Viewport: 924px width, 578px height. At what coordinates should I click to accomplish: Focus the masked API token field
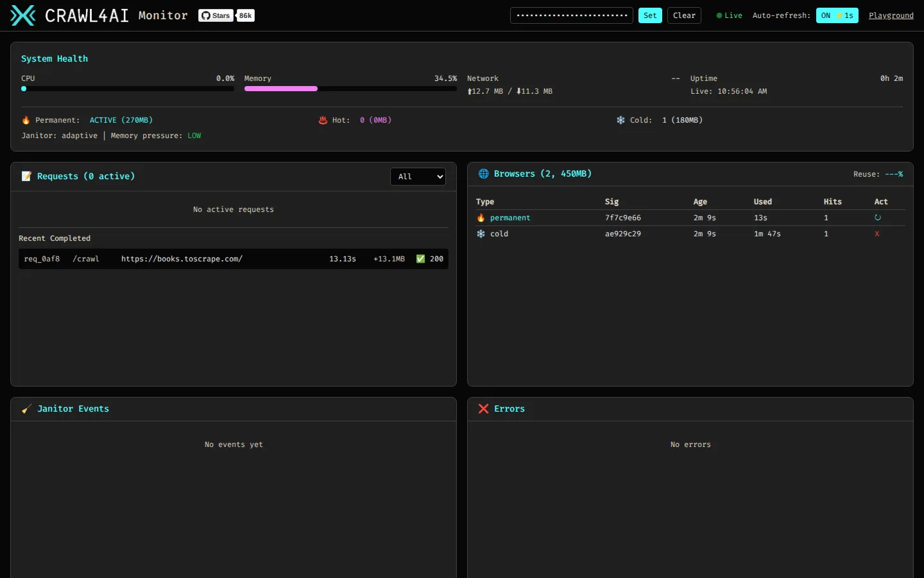[x=572, y=15]
